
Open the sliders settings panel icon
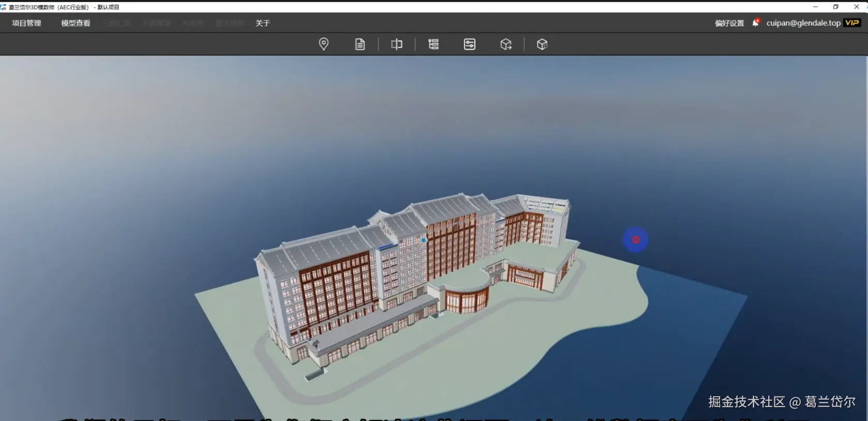pyautogui.click(x=469, y=44)
